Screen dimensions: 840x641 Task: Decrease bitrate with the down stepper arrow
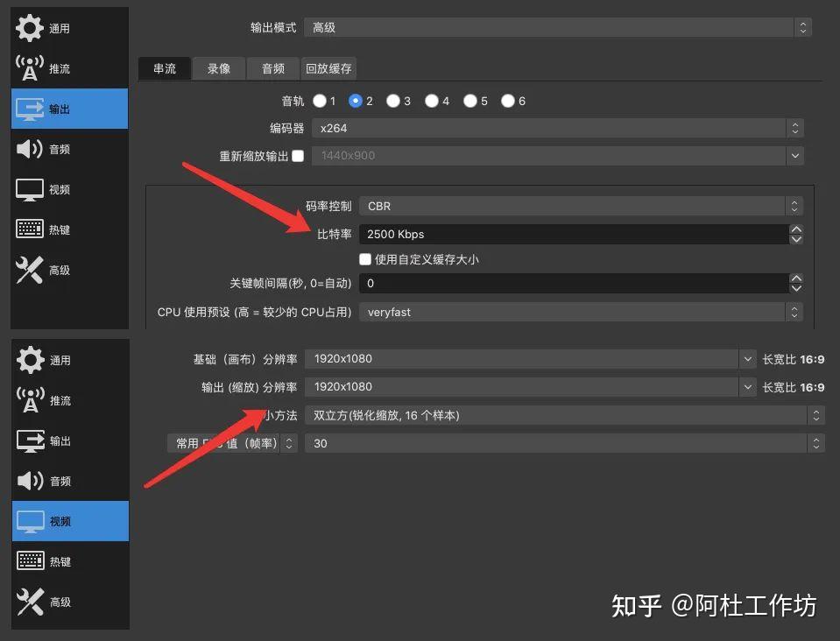click(x=796, y=239)
